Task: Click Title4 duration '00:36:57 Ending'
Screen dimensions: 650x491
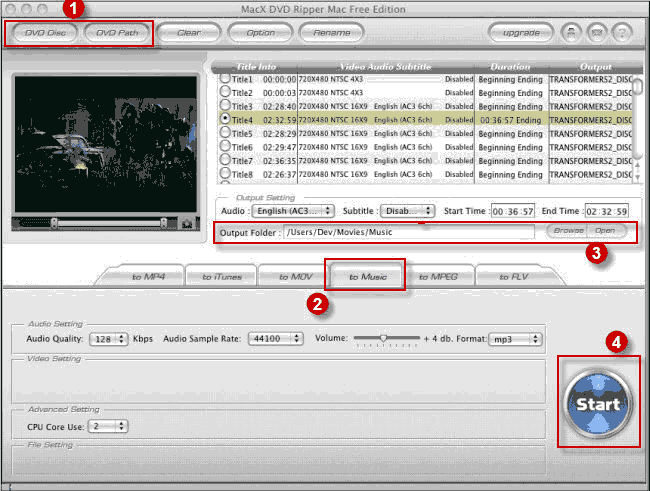Action: tap(510, 120)
